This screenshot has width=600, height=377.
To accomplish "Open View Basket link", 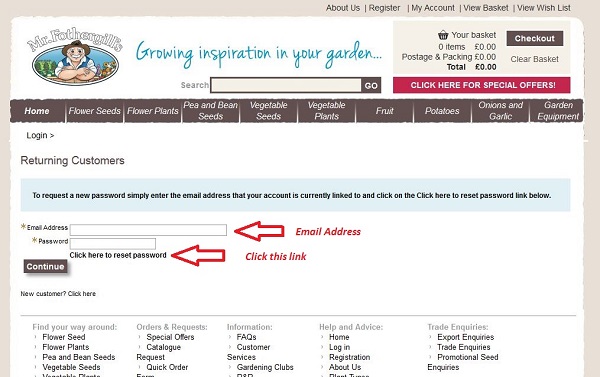I will (x=486, y=8).
